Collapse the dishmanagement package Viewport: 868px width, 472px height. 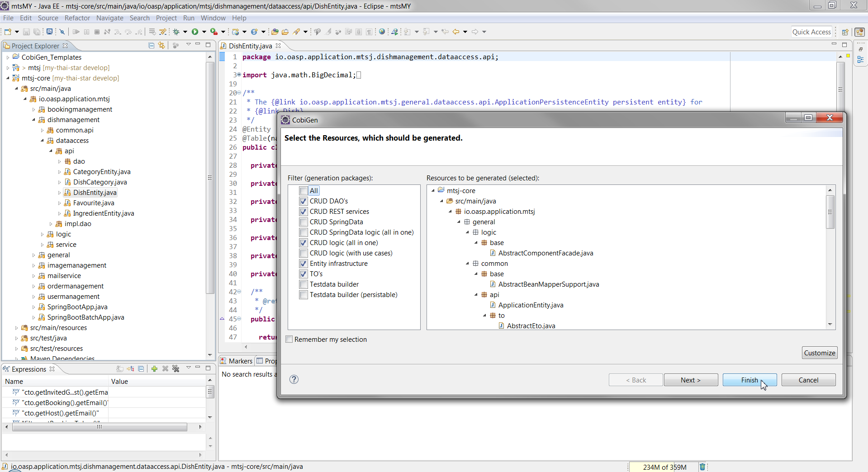click(x=33, y=120)
